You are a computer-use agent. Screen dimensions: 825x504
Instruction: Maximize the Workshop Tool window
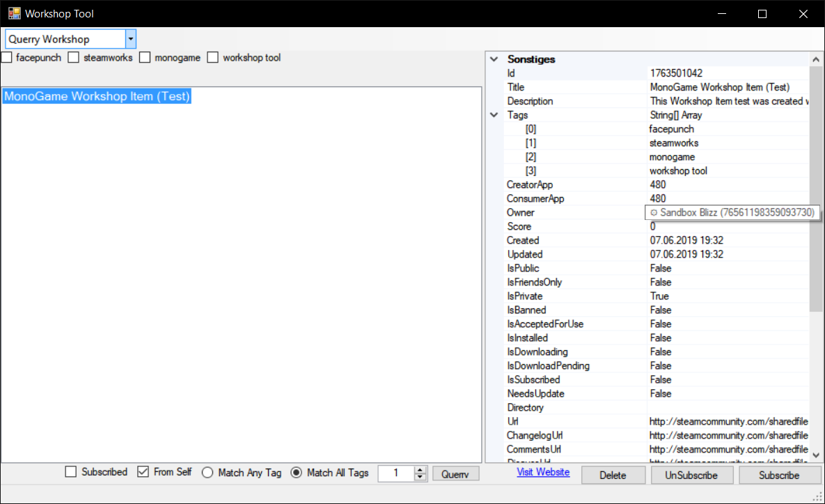762,14
